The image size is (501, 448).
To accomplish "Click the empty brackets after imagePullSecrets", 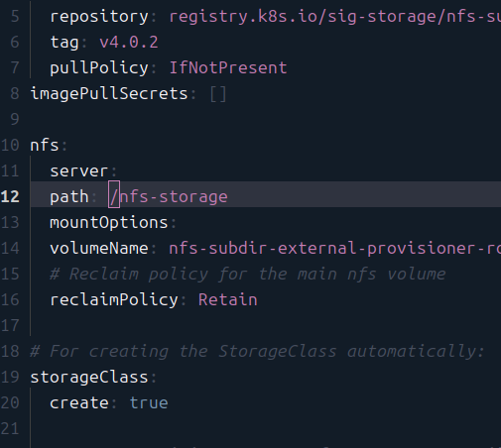I will tap(218, 94).
